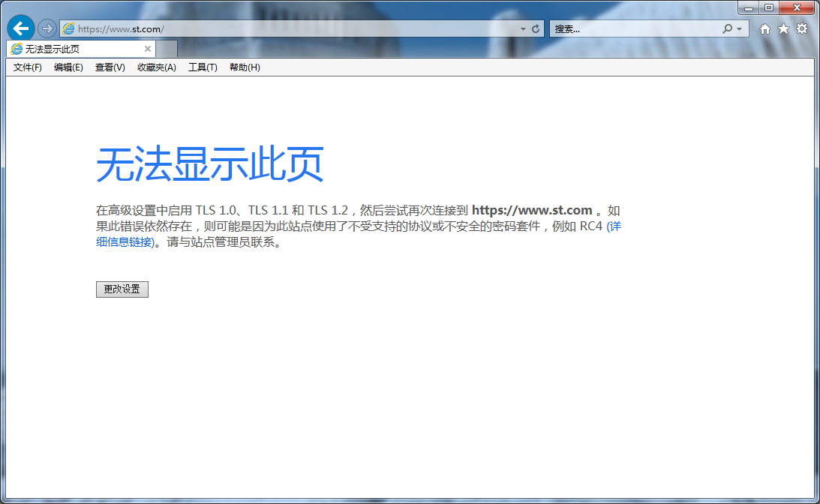Open the 帮助(H) menu
820x504 pixels.
click(245, 67)
